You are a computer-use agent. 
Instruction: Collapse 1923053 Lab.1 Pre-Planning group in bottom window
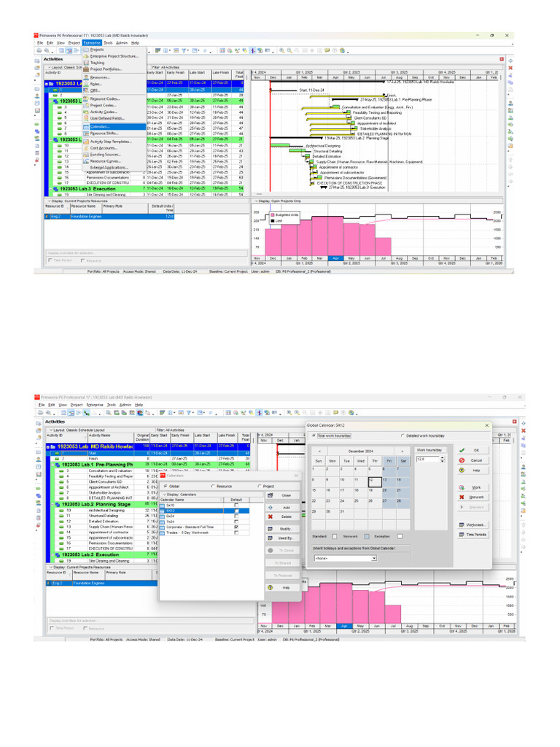coord(52,465)
